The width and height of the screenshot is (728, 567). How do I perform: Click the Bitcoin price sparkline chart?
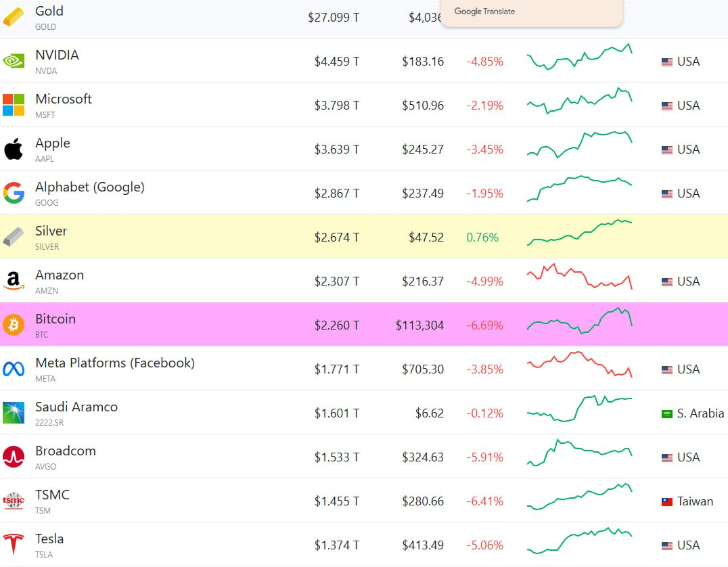[x=579, y=321]
